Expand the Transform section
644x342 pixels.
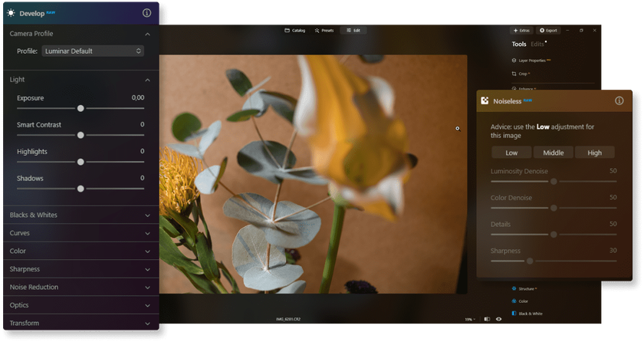[x=81, y=323]
